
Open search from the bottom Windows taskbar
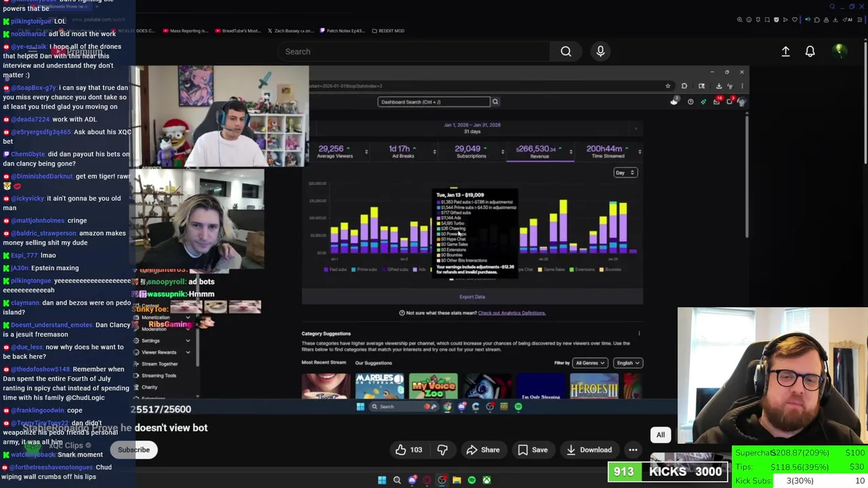(397, 480)
